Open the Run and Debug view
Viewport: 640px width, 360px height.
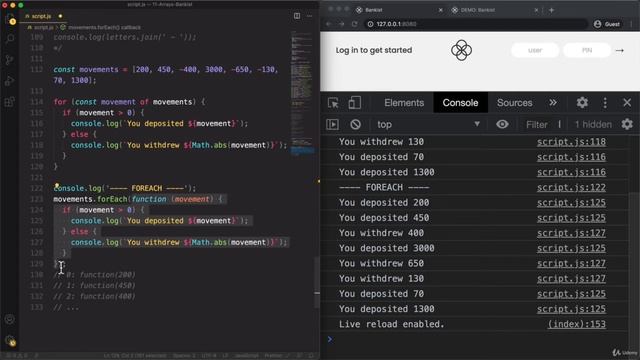(10, 81)
